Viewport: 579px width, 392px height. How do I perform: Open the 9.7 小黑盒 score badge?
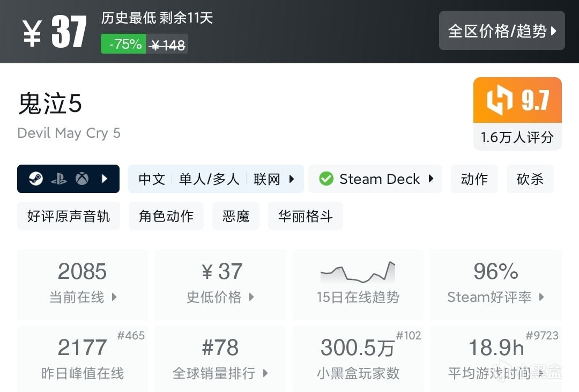(517, 100)
